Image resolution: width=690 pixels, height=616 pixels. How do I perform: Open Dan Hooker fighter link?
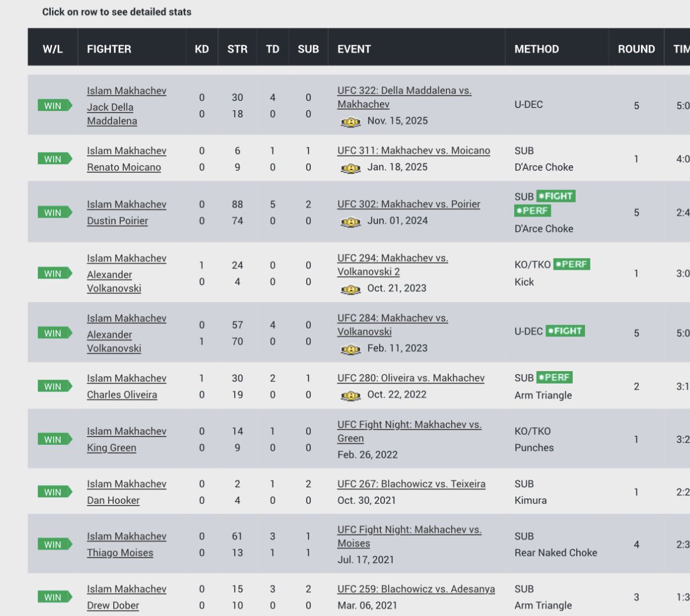point(113,500)
